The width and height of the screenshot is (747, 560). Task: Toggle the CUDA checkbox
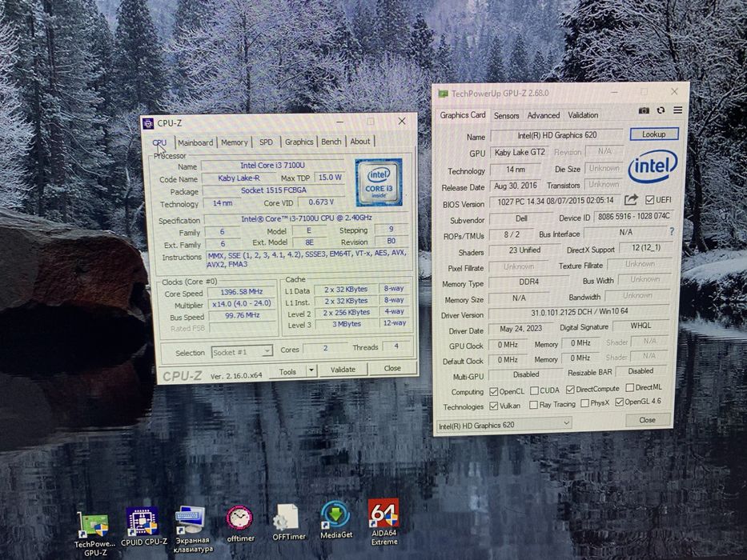pyautogui.click(x=535, y=390)
